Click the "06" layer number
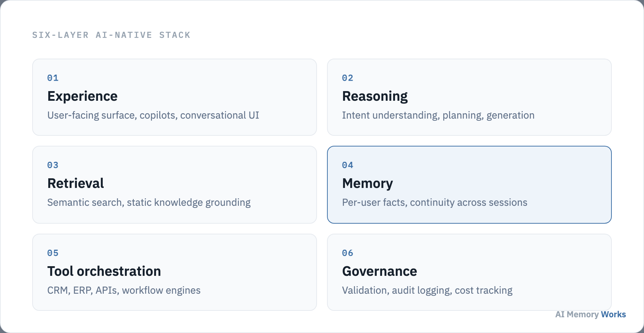Screen dimensions: 644x333 pyautogui.click(x=348, y=253)
